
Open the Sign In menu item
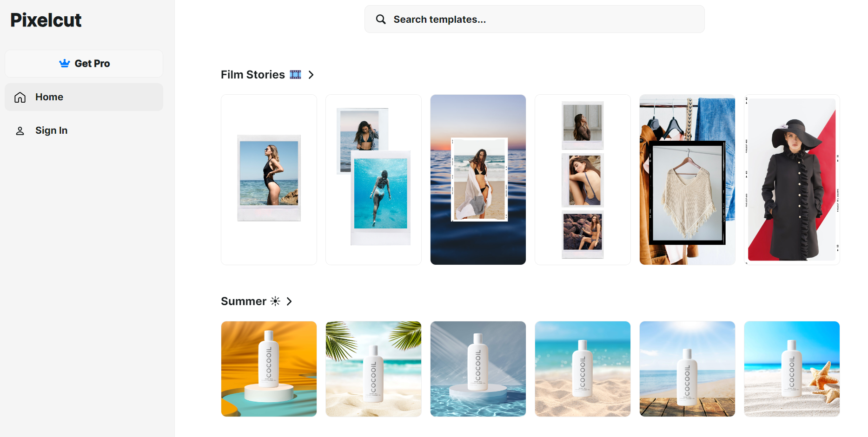(x=51, y=130)
